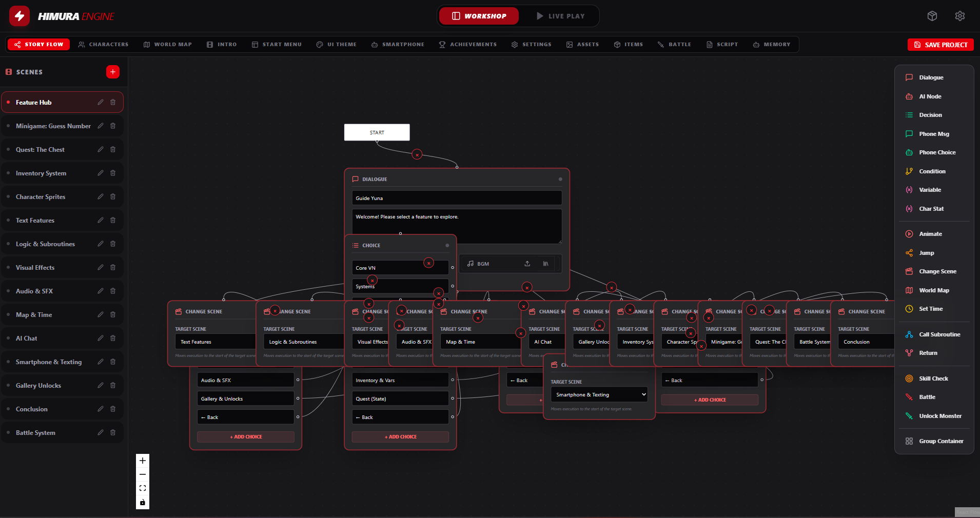Insert a Phone Msg node
This screenshot has width=980, height=518.
pos(934,134)
